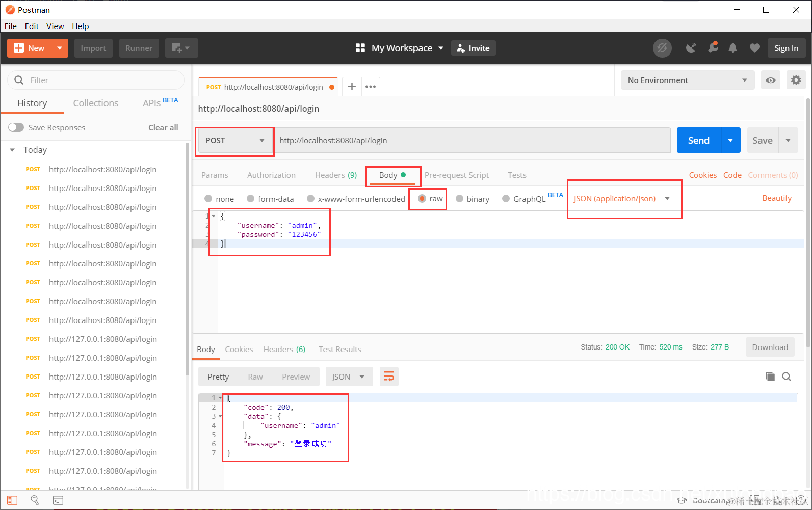Open the response Cookies tab
The width and height of the screenshot is (812, 510).
click(239, 349)
